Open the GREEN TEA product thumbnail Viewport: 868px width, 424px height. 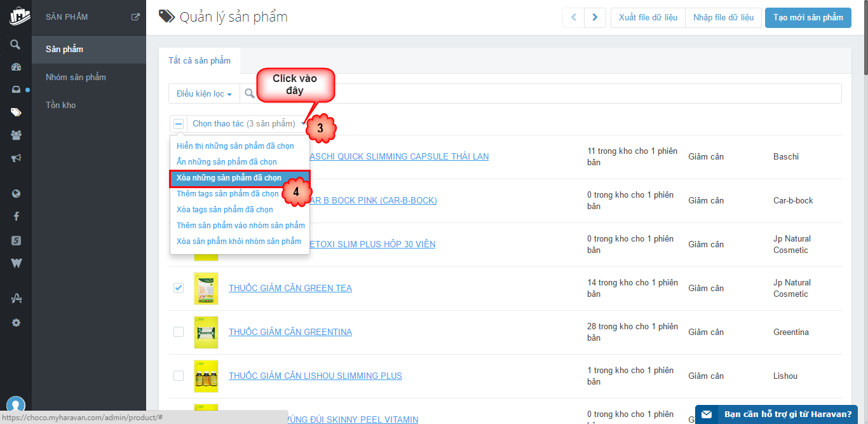pos(206,289)
